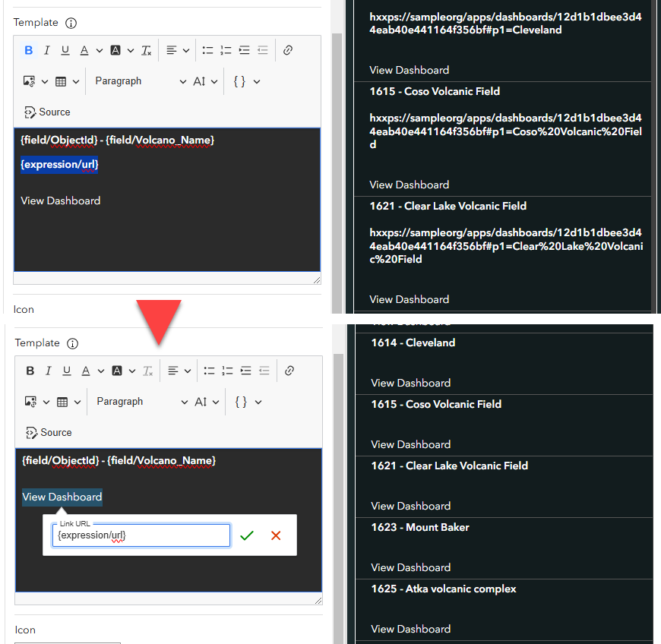
Task: Insert a hyperlink with the link icon
Action: [287, 50]
